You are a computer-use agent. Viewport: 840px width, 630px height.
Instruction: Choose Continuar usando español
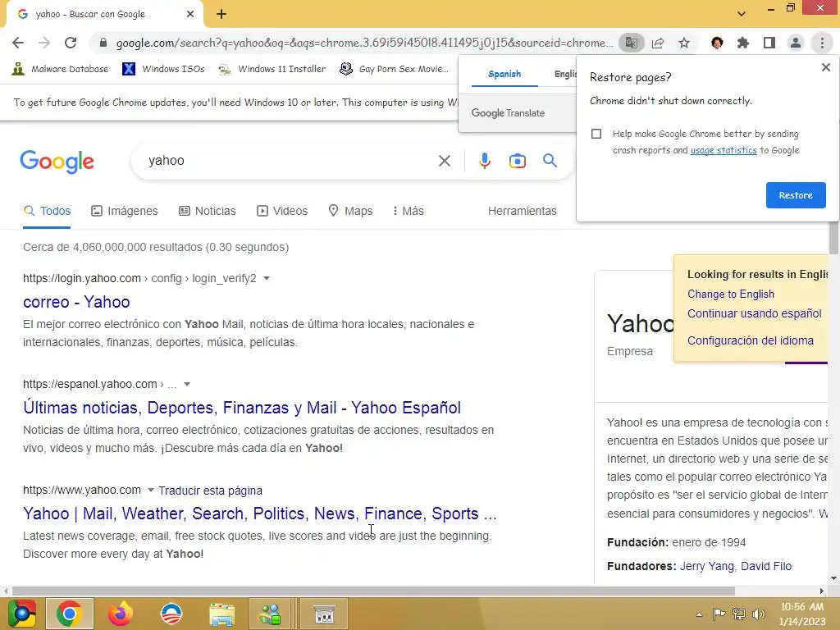click(x=755, y=313)
